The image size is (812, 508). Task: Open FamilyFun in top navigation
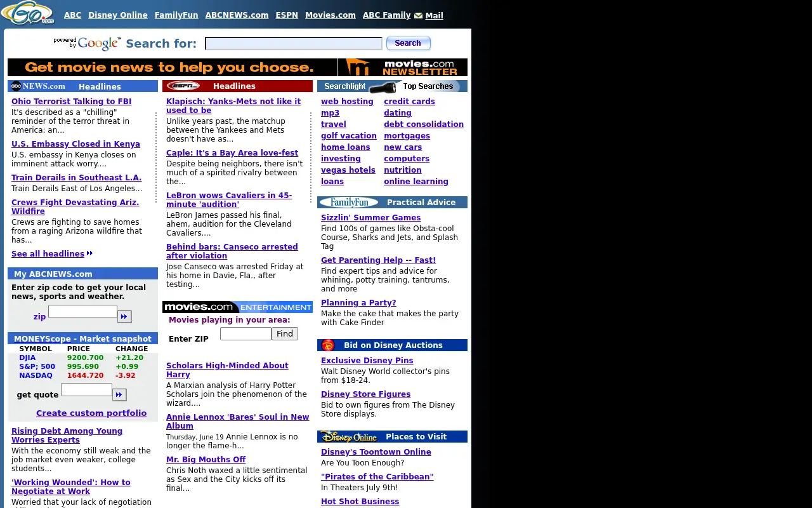(176, 15)
